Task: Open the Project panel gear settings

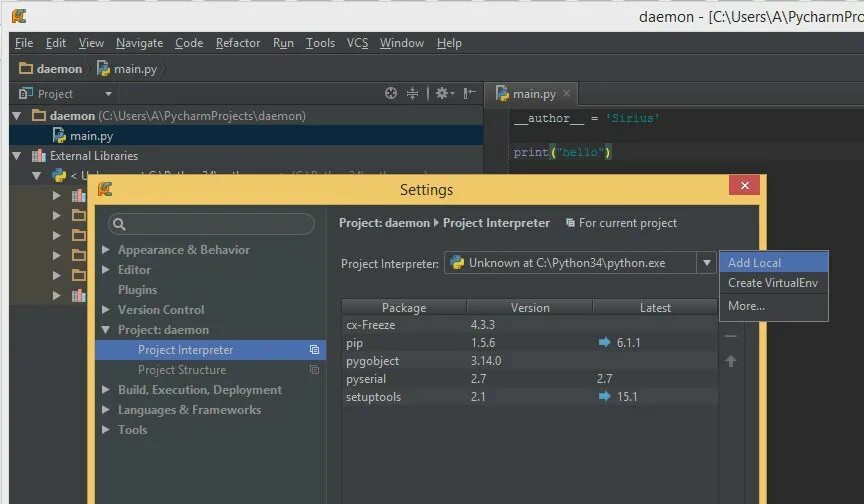Action: 445,94
